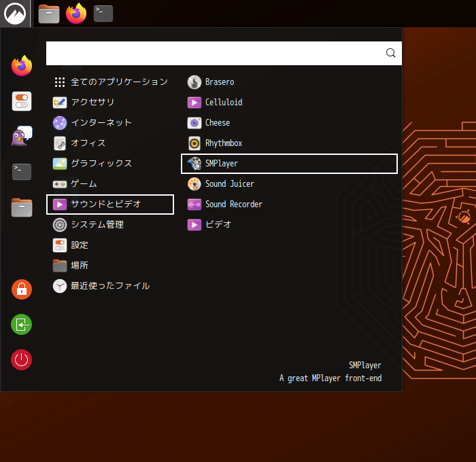476x462 pixels.
Task: Click the red power off button
Action: pos(22,360)
